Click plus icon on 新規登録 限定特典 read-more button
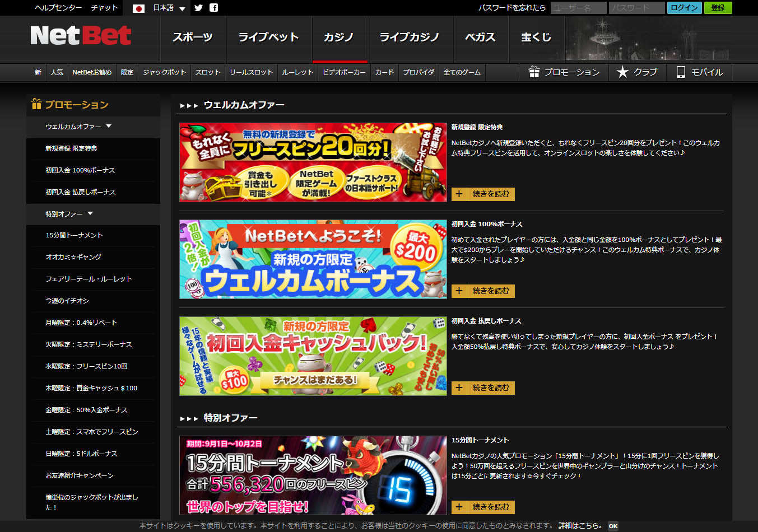758x532 pixels. [459, 194]
